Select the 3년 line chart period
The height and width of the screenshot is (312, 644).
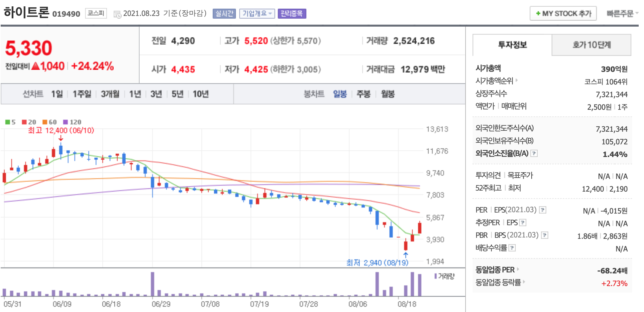click(156, 94)
